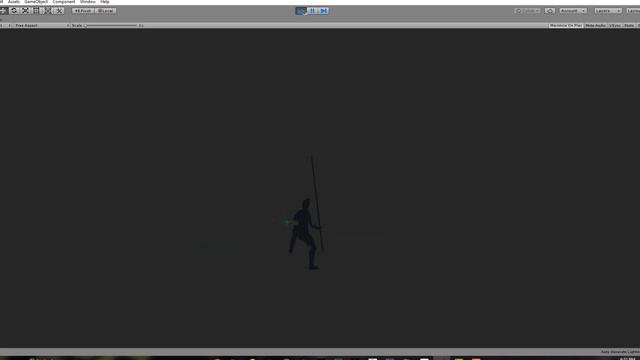This screenshot has width=640, height=360.
Task: Toggle the Local handle rotation button
Action: pos(106,11)
